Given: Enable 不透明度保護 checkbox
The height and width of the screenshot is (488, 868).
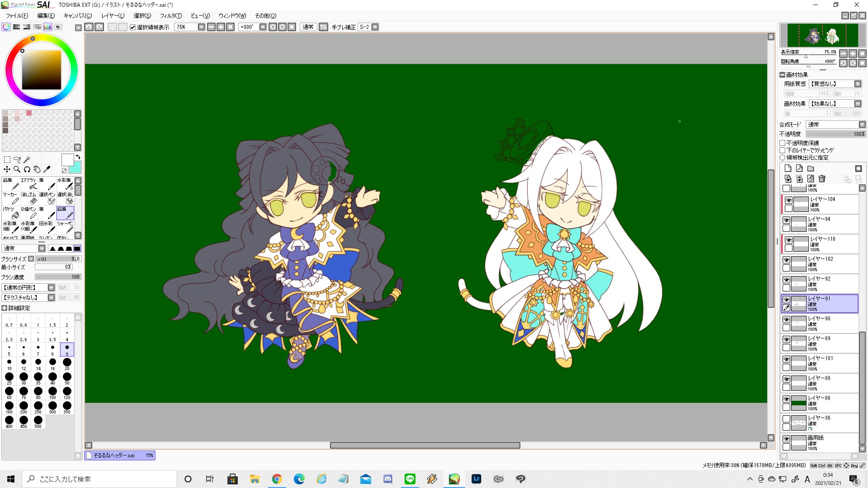Looking at the screenshot, I should pos(783,143).
